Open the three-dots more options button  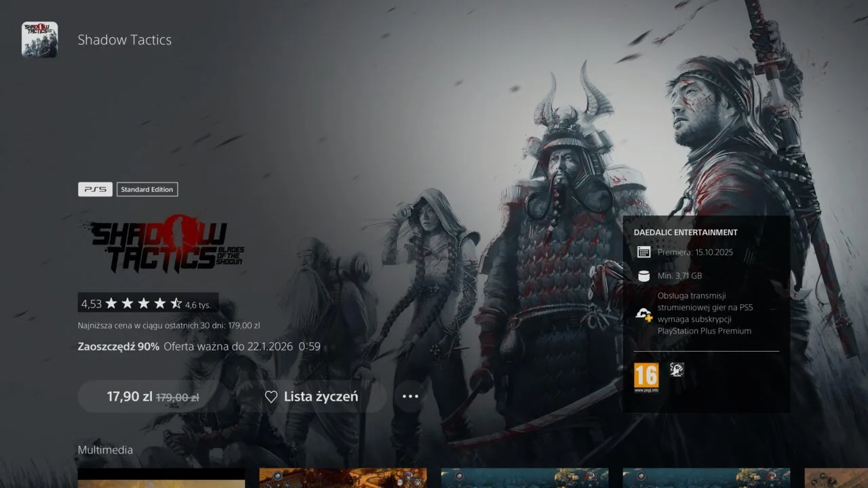pos(410,396)
